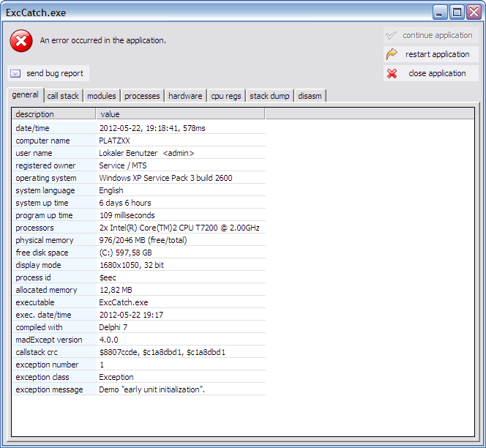486x448 pixels.
Task: Switch to the call stack tab
Action: [63, 96]
